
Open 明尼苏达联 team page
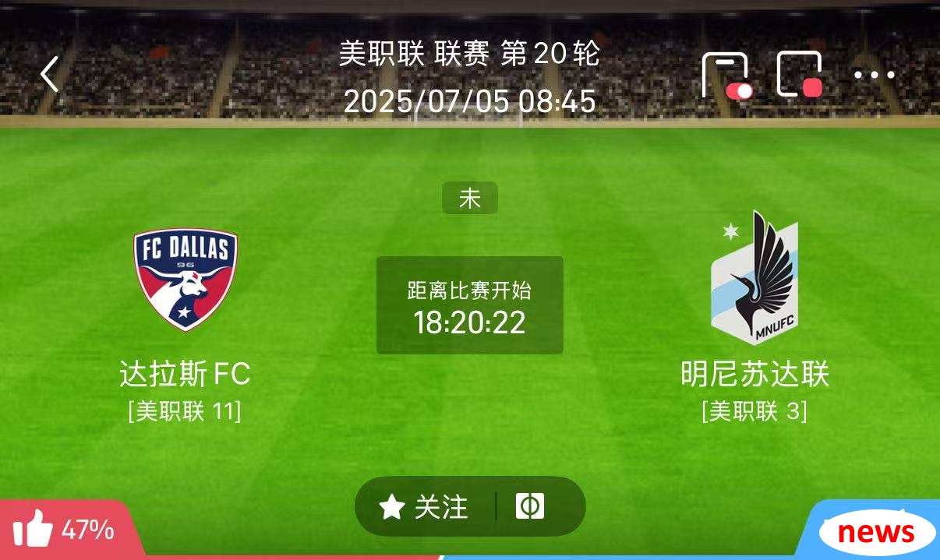pyautogui.click(x=754, y=375)
